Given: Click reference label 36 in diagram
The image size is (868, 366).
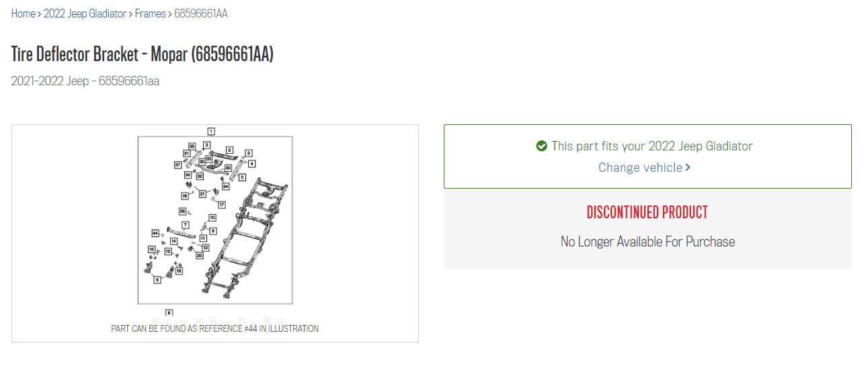Looking at the screenshot, I should [x=182, y=211].
